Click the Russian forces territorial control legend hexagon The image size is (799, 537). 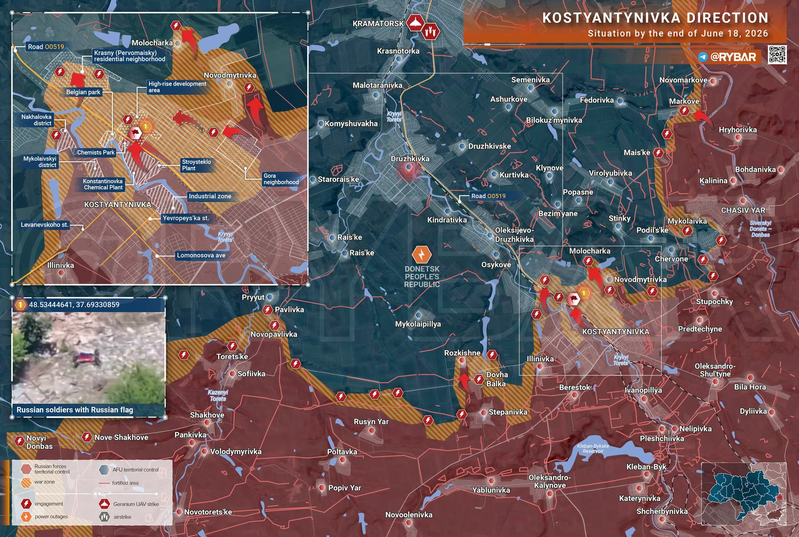coord(26,469)
